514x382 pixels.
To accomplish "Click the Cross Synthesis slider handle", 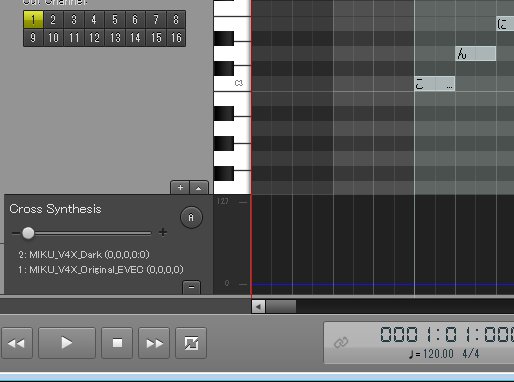I will click(28, 233).
